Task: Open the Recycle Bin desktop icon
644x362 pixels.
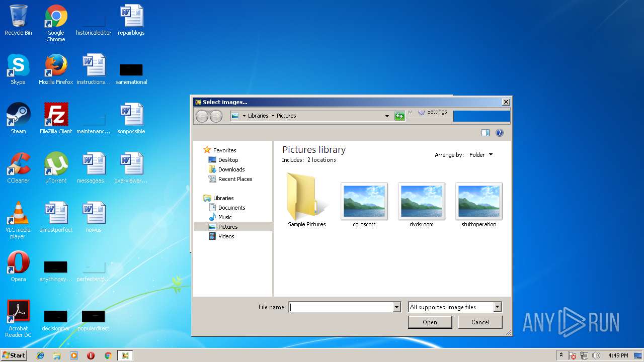Action: [18, 20]
